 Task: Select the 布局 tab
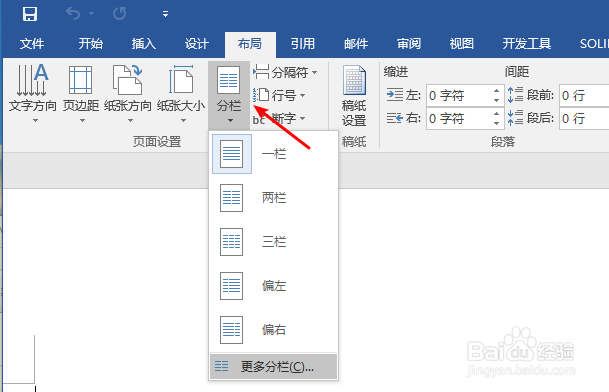(250, 44)
